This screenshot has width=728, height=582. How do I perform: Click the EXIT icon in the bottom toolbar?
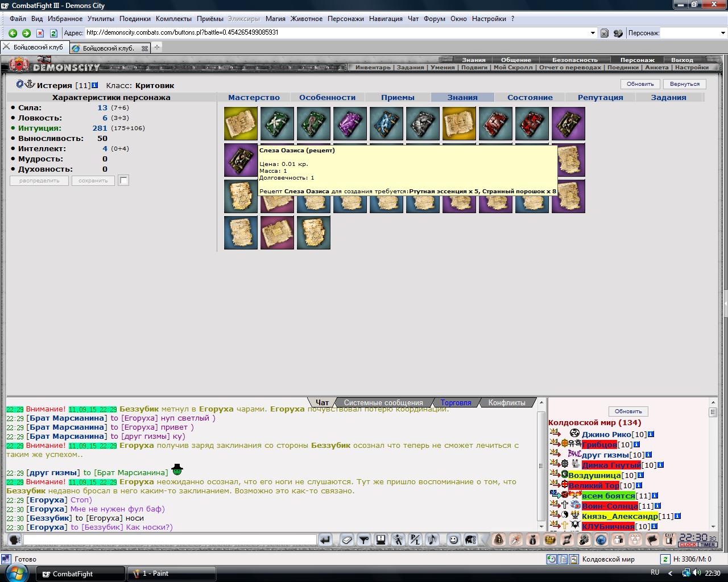tap(669, 539)
